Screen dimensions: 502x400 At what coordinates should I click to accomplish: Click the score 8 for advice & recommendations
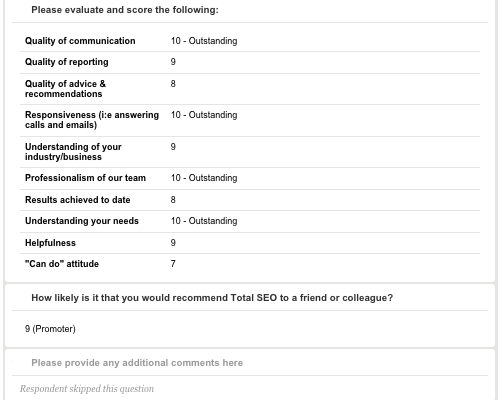(173, 84)
